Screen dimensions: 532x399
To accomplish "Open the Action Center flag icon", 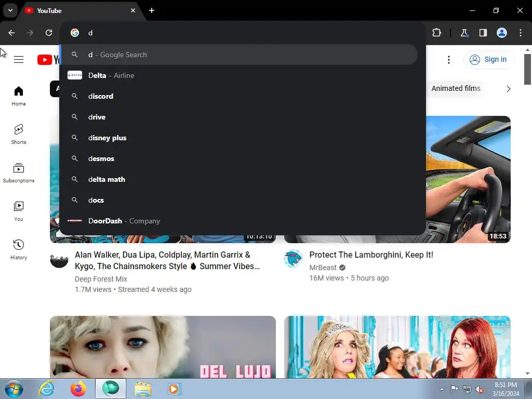I will pyautogui.click(x=454, y=389).
